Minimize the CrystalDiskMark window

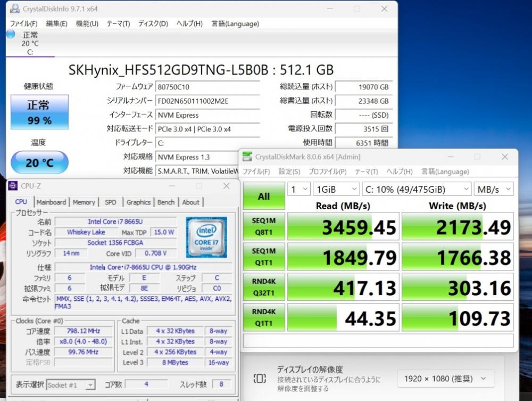(450, 157)
